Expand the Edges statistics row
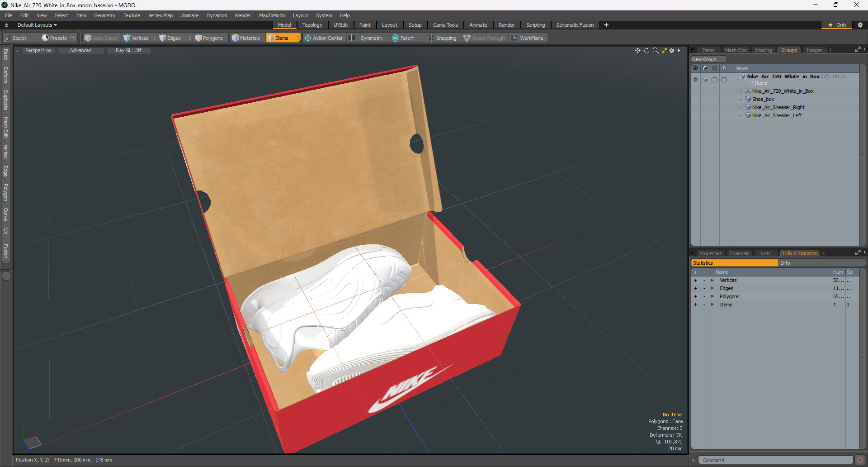 click(712, 289)
